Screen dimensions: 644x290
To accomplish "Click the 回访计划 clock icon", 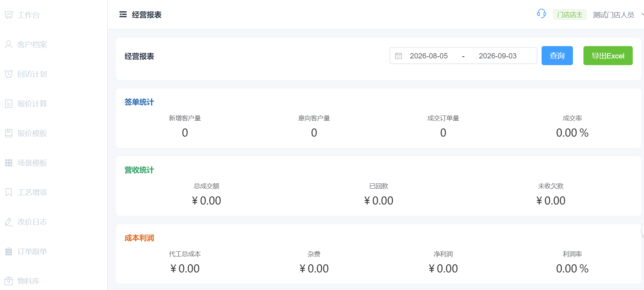I will click(8, 74).
